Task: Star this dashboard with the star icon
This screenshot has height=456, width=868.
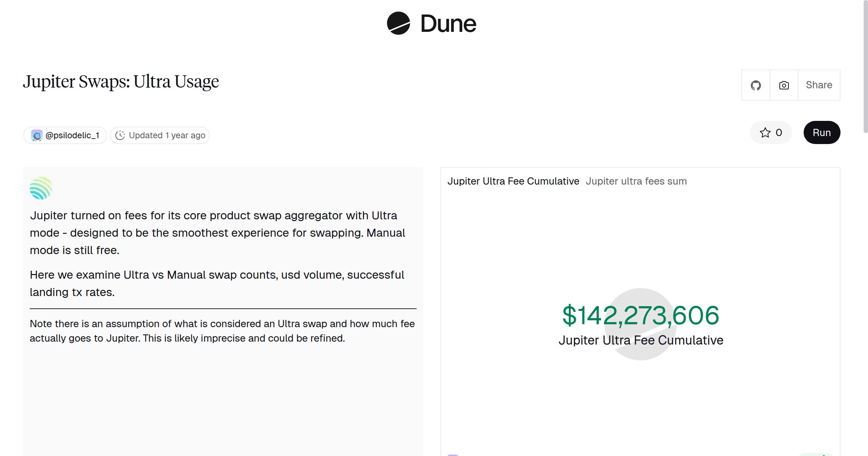Action: tap(765, 133)
